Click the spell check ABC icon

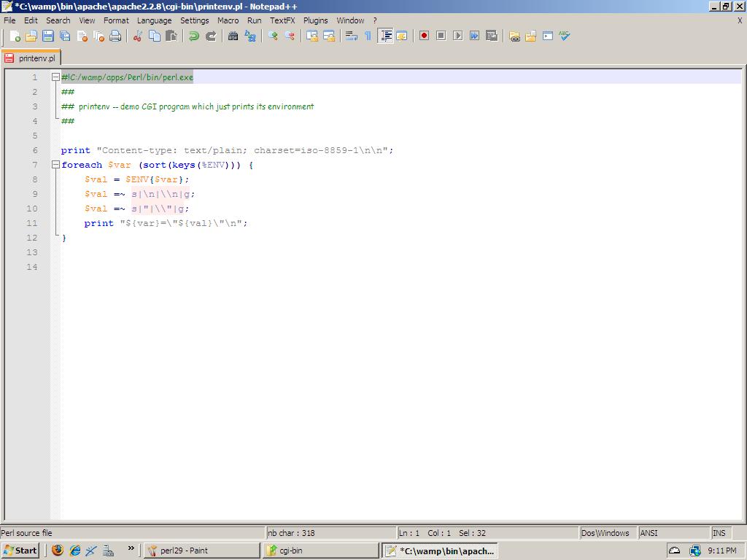coord(565,36)
